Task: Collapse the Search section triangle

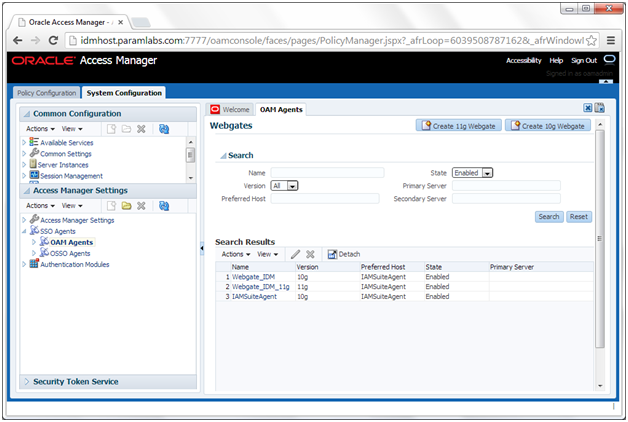Action: (x=223, y=155)
